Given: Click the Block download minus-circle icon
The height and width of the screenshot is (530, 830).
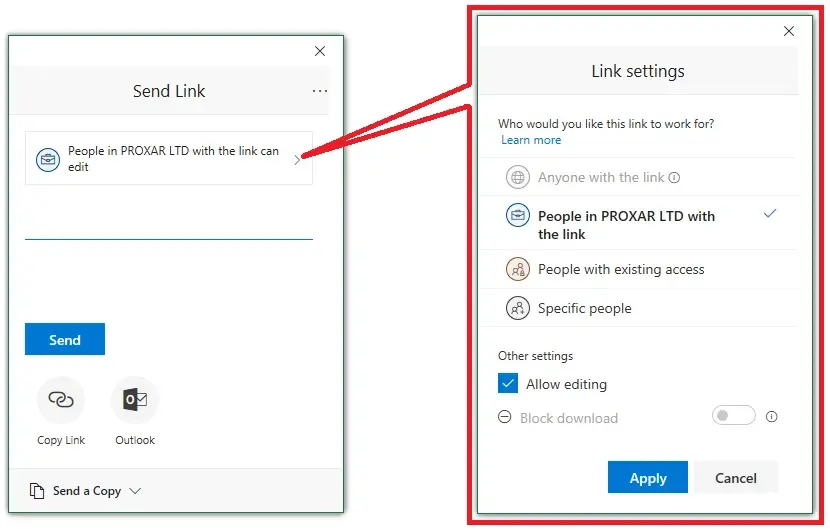Looking at the screenshot, I should pos(504,417).
